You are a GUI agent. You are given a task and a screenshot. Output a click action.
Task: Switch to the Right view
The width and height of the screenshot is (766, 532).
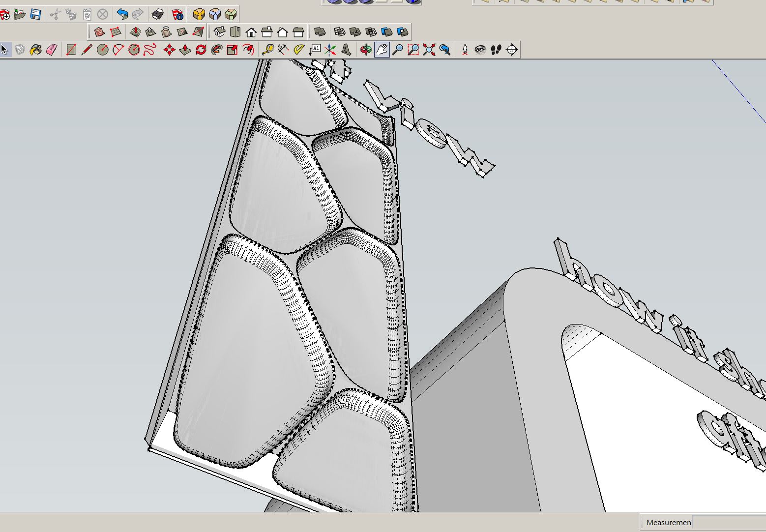(267, 32)
